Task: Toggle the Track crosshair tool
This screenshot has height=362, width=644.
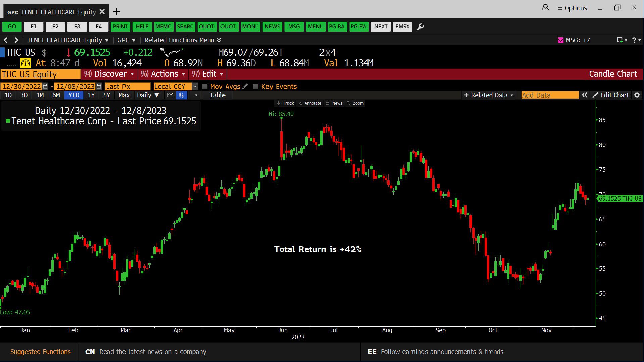Action: click(x=285, y=103)
